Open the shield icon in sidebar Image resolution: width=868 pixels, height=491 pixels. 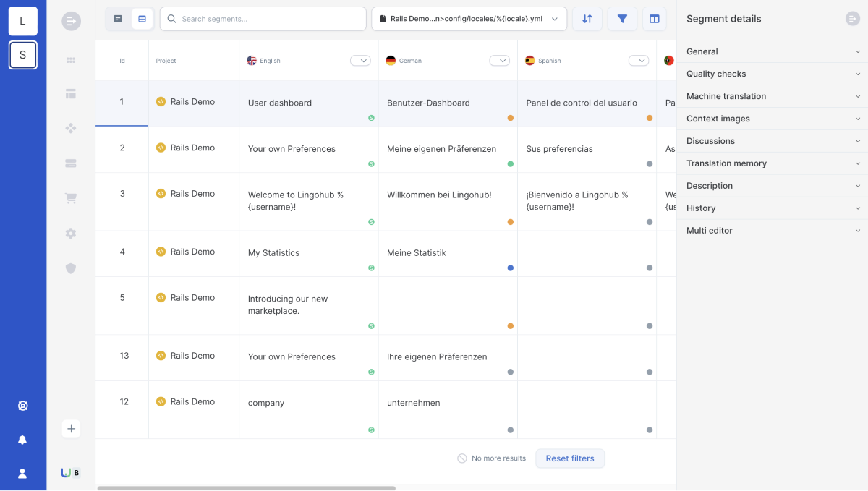point(71,268)
